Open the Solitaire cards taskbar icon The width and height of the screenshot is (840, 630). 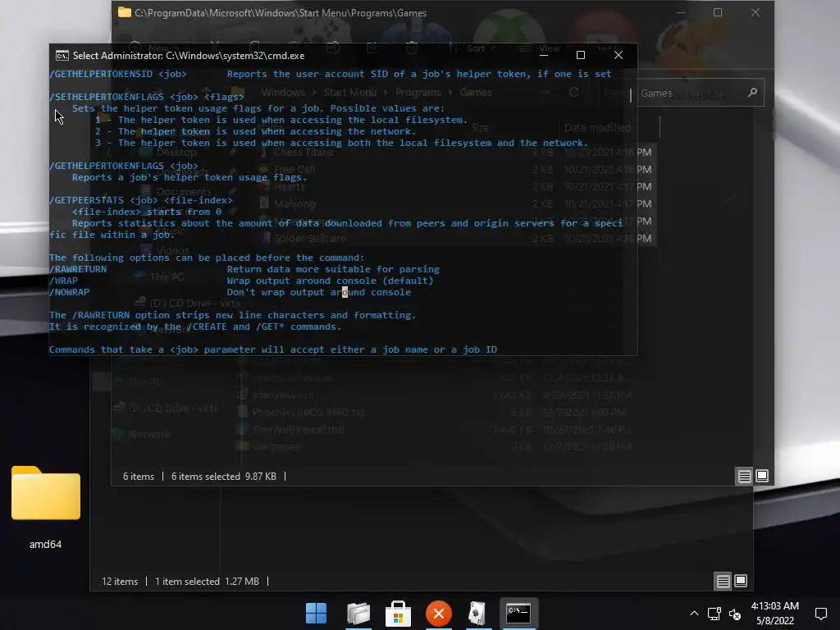(477, 614)
